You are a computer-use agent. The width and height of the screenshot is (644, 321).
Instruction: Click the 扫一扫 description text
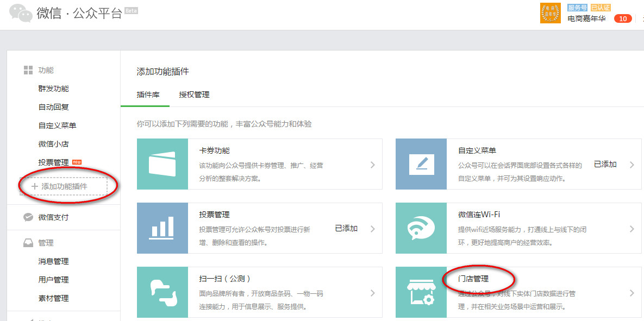click(x=261, y=300)
